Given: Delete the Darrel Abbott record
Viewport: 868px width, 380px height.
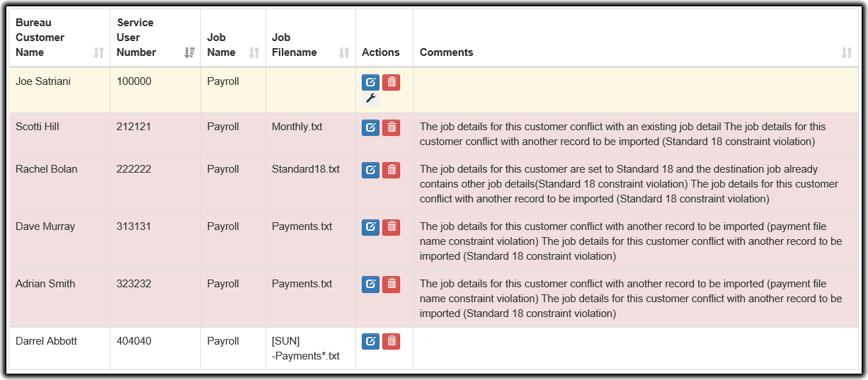Looking at the screenshot, I should [x=391, y=342].
